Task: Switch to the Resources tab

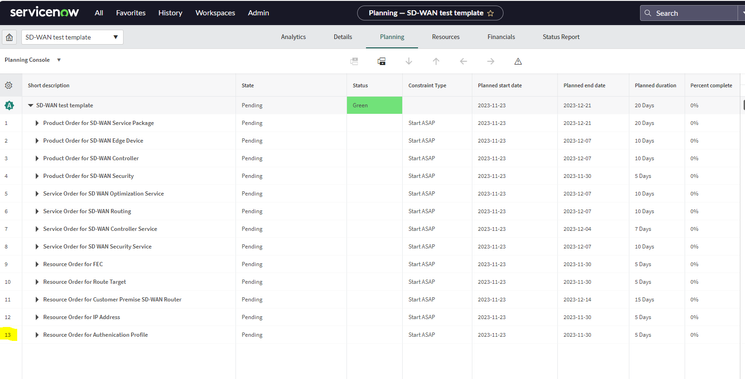Action: (x=446, y=37)
